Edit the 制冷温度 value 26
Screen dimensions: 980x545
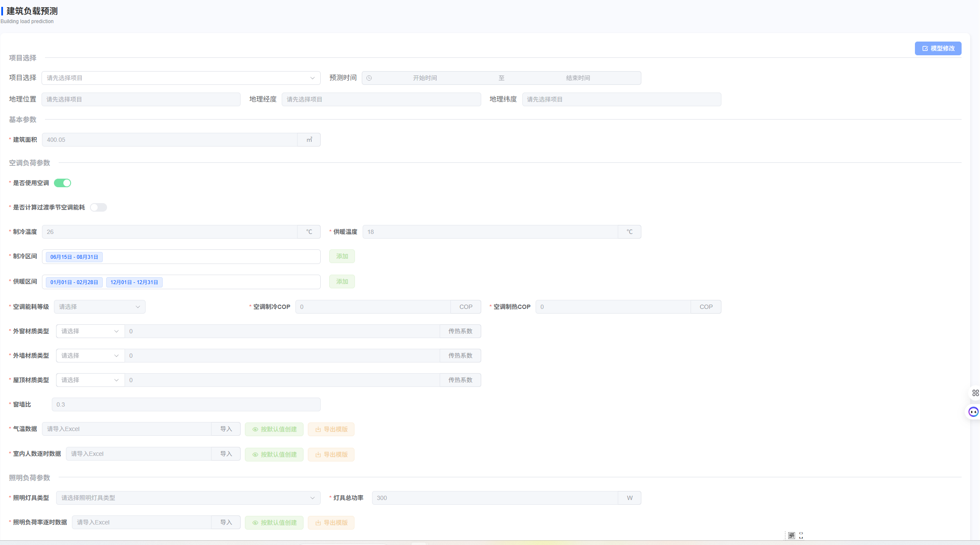tap(170, 232)
